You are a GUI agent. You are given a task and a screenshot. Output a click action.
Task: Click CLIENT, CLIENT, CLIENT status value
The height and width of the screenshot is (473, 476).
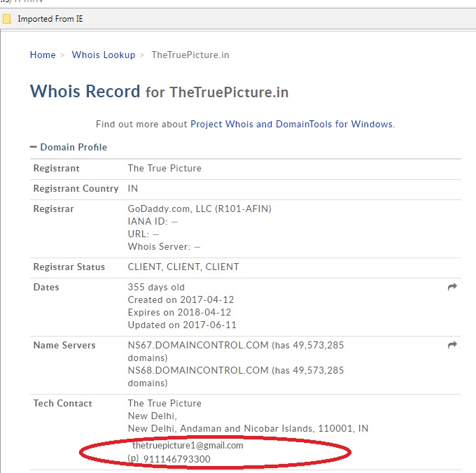click(x=183, y=267)
